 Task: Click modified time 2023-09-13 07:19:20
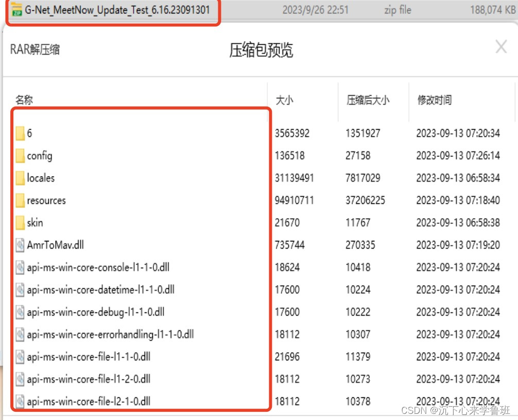point(458,245)
